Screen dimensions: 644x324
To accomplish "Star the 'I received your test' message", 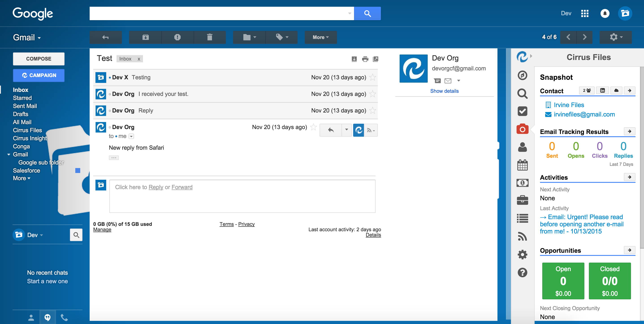I will click(372, 94).
